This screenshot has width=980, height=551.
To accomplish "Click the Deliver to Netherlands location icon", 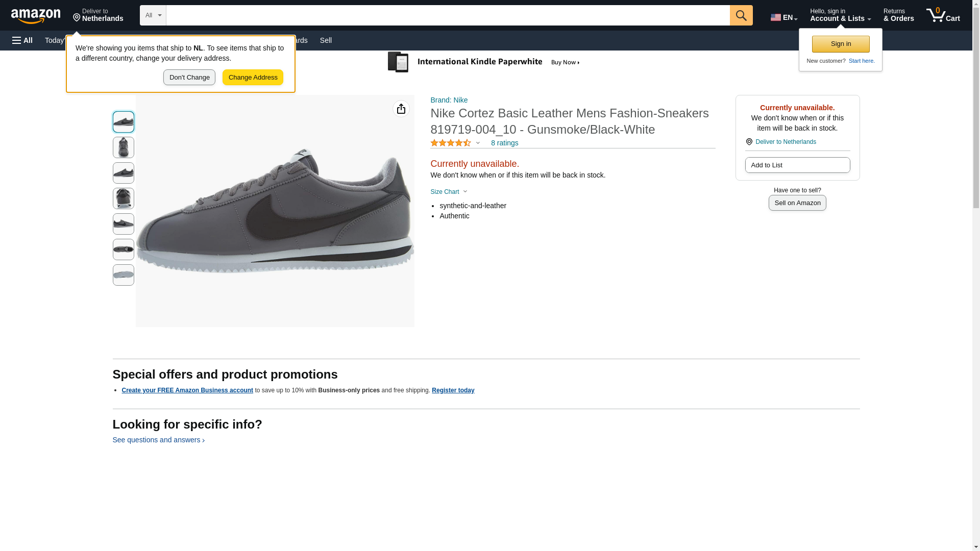I will [x=749, y=142].
